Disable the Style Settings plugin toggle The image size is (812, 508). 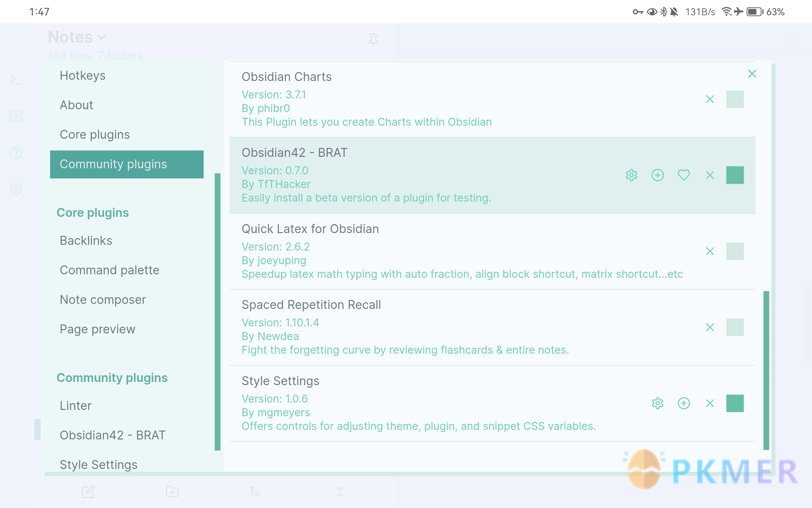pyautogui.click(x=735, y=403)
